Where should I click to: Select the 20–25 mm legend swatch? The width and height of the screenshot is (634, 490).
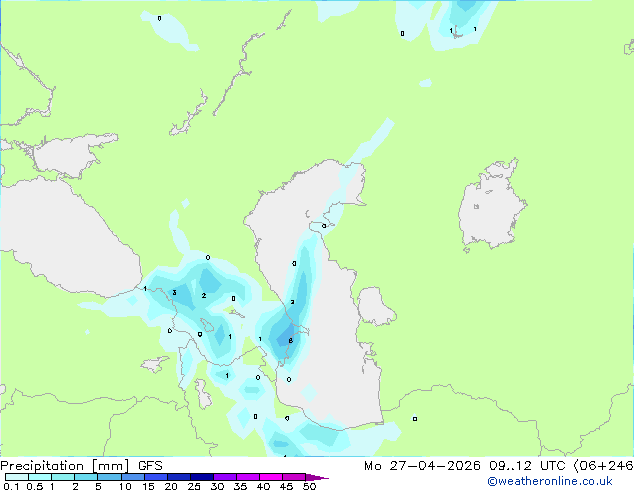179,477
